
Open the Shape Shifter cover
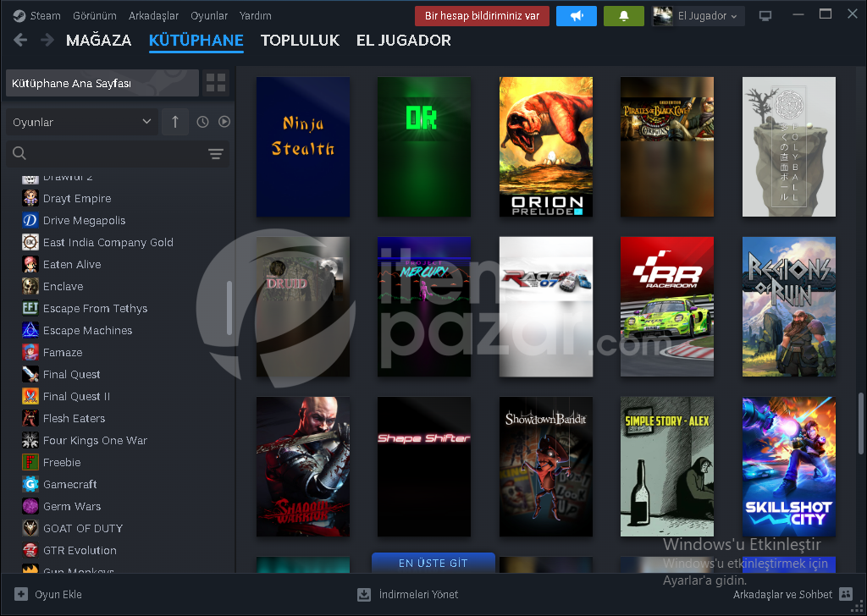pos(424,467)
